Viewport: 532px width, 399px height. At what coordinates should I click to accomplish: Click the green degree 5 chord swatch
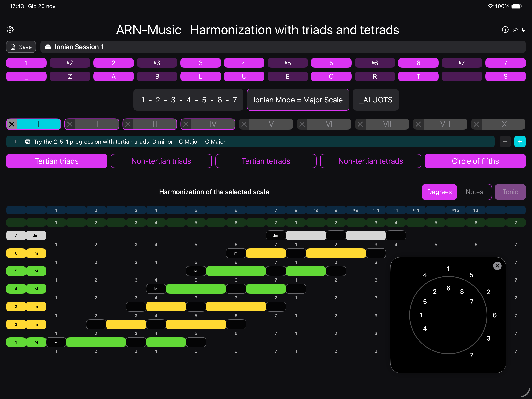[16, 271]
